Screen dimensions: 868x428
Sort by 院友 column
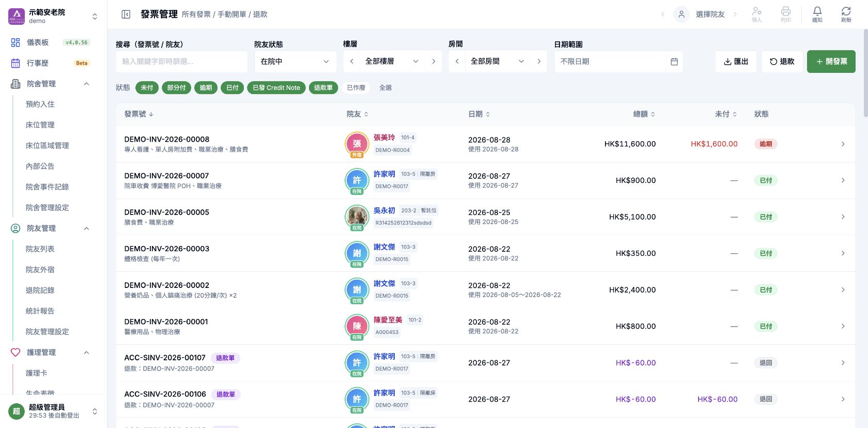point(358,114)
